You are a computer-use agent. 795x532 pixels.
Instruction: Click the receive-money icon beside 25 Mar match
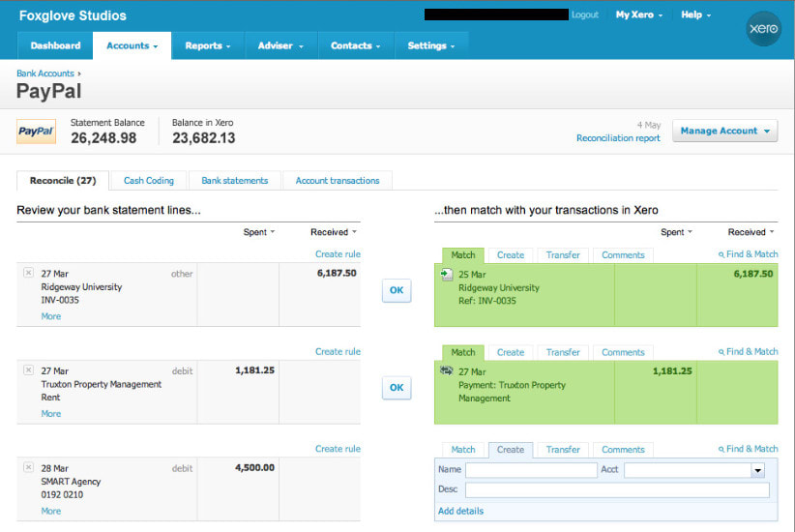tap(446, 275)
